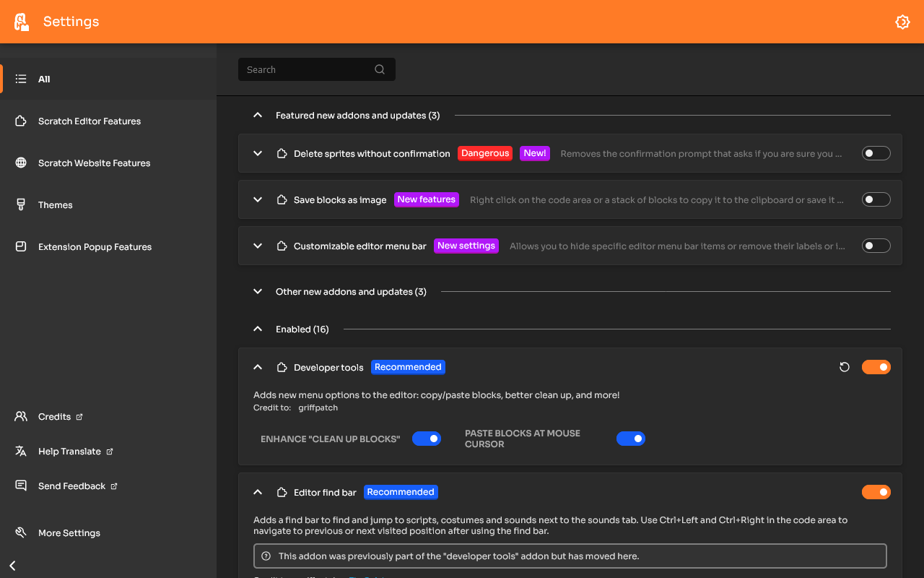
Task: Click the puzzle icon beside Customizable editor menu bar
Action: pos(282,246)
